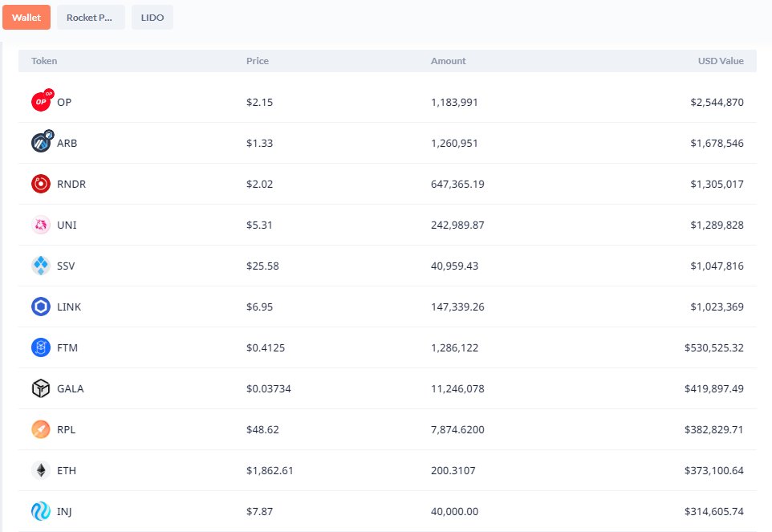This screenshot has width=772, height=532.
Task: Click the UNI unicorn token icon
Action: 41,225
